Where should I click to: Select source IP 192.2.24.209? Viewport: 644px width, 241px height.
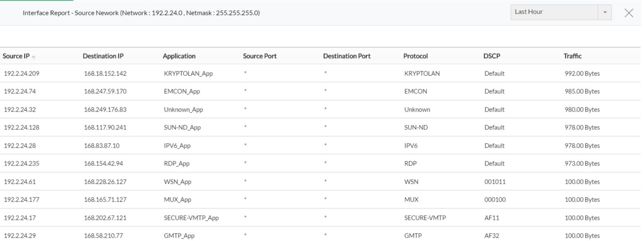point(22,73)
